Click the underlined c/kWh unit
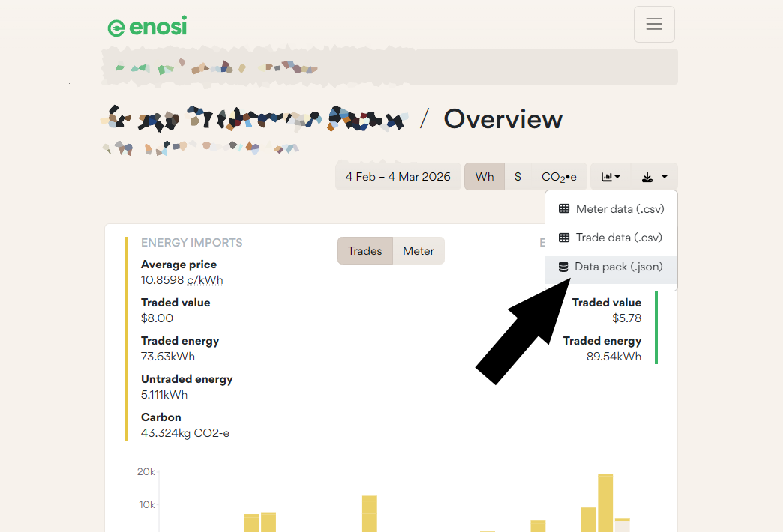 tap(205, 280)
